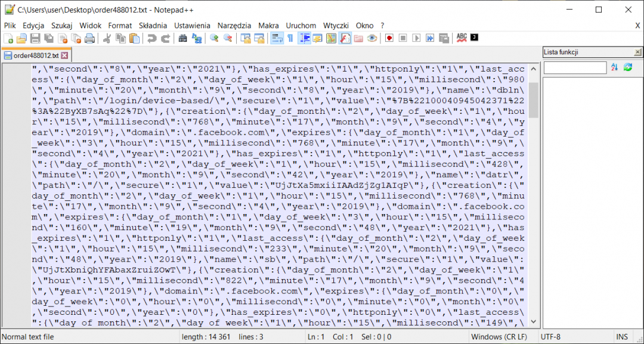644x344 pixels.
Task: Click the New file toolbar icon
Action: click(x=8, y=38)
